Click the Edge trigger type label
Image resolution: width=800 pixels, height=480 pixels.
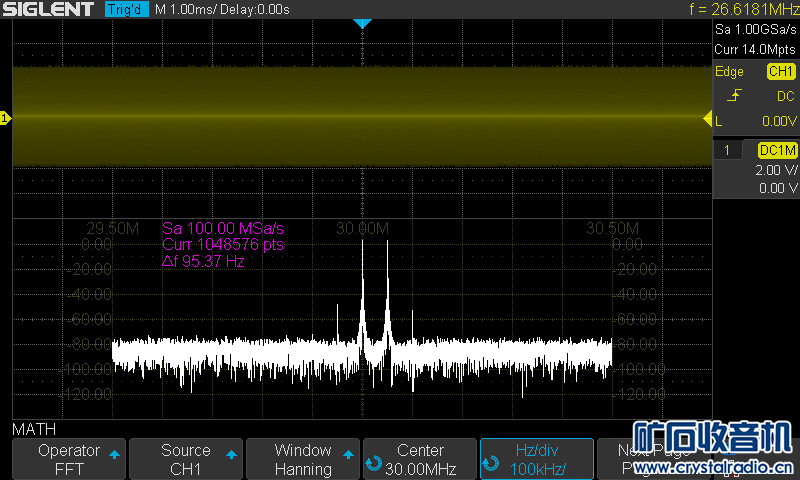(x=729, y=72)
